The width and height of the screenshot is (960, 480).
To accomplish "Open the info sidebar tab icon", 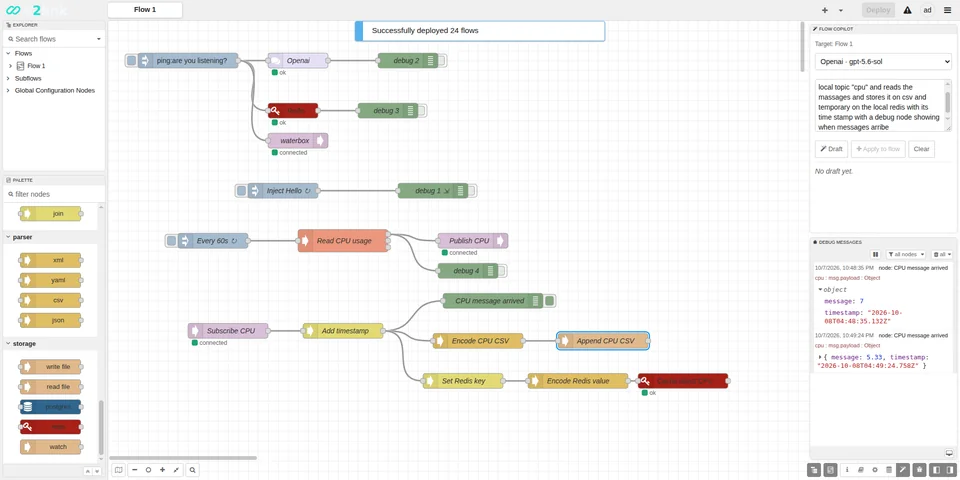I will 847,470.
